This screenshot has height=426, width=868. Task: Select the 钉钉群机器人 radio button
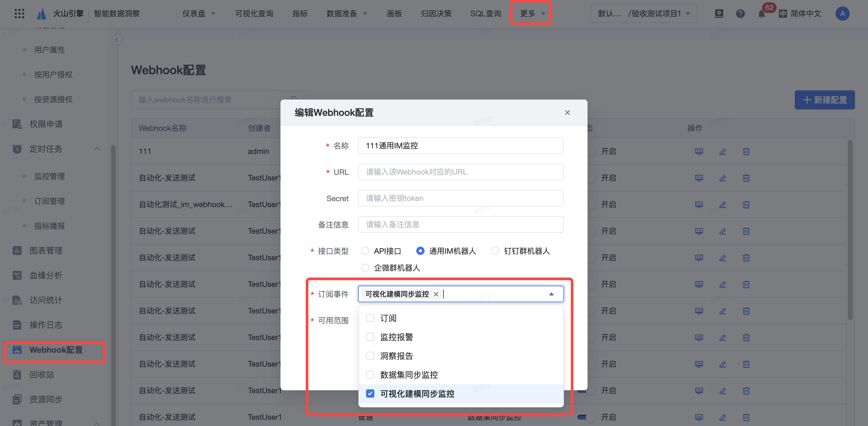495,251
